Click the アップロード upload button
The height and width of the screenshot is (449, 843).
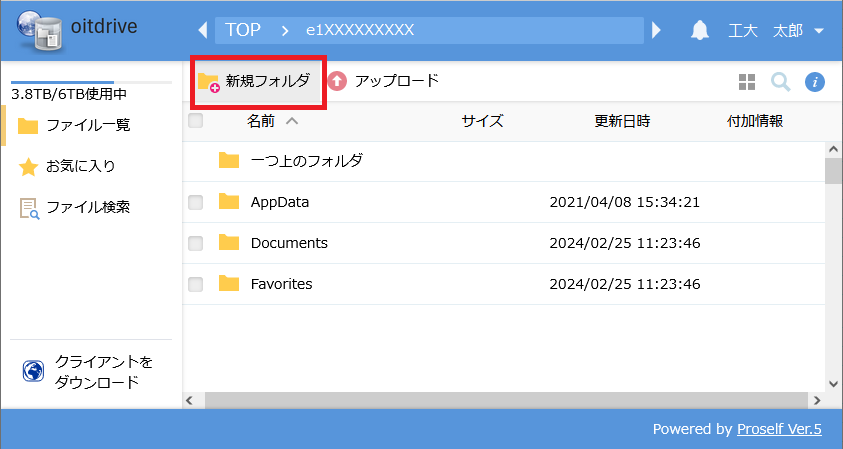click(x=384, y=81)
